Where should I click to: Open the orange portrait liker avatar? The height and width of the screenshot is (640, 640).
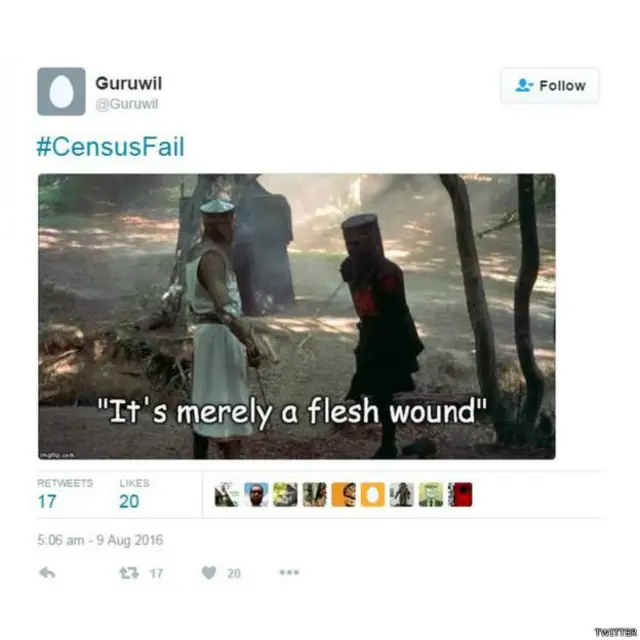[343, 494]
